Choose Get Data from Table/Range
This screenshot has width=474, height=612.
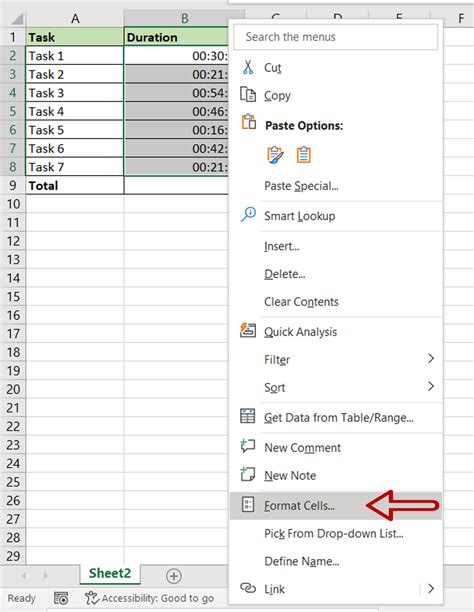pyautogui.click(x=336, y=417)
